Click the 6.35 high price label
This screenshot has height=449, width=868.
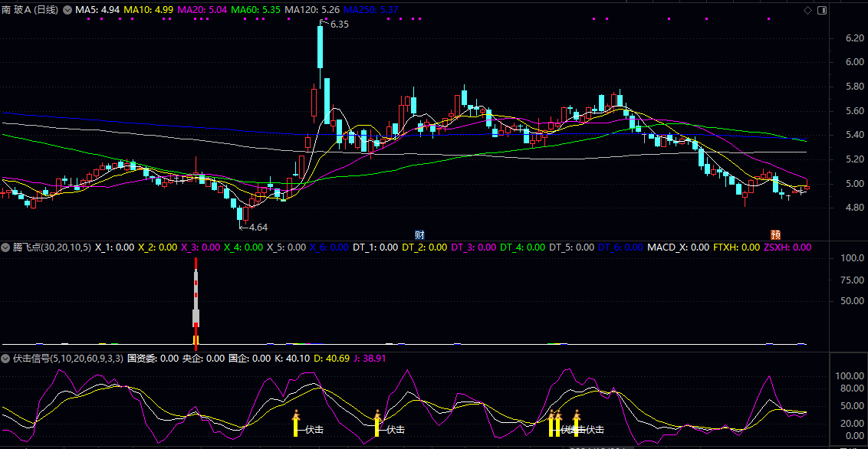[x=338, y=25]
